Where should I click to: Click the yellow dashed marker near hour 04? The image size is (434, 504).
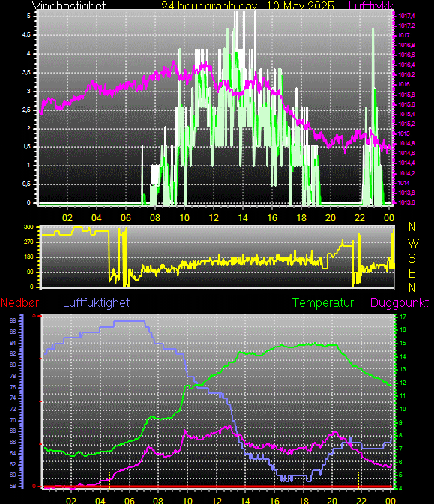tap(109, 479)
